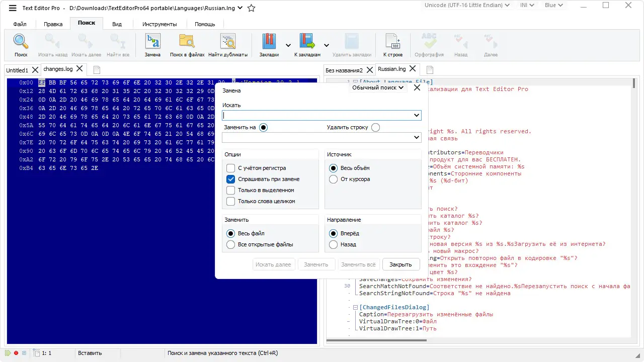Open К строке (Go to line)

(393, 44)
